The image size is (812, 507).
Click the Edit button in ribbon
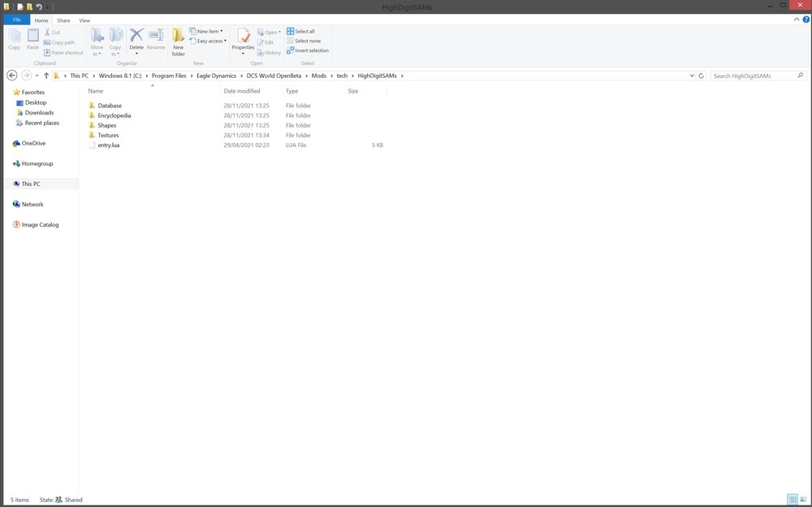click(266, 42)
